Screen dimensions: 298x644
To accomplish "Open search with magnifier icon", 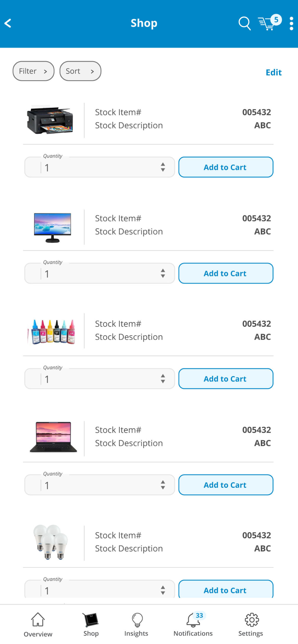I will (x=244, y=23).
